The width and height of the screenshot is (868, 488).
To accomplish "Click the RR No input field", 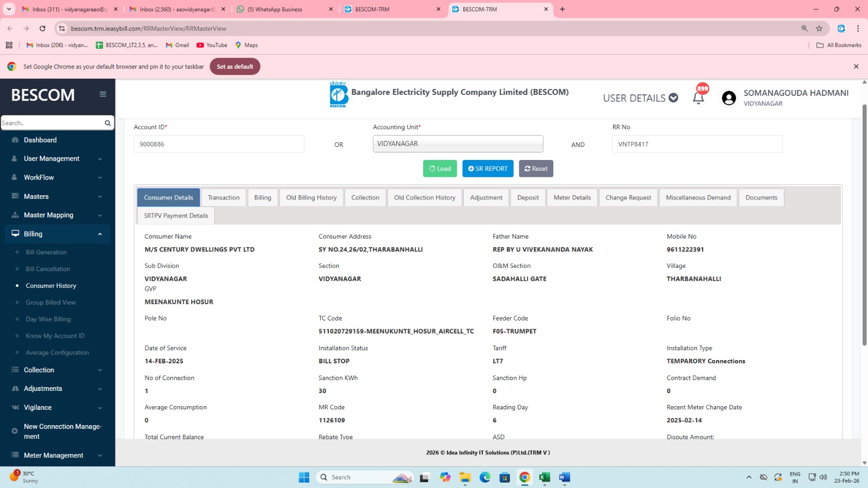I will (x=697, y=144).
